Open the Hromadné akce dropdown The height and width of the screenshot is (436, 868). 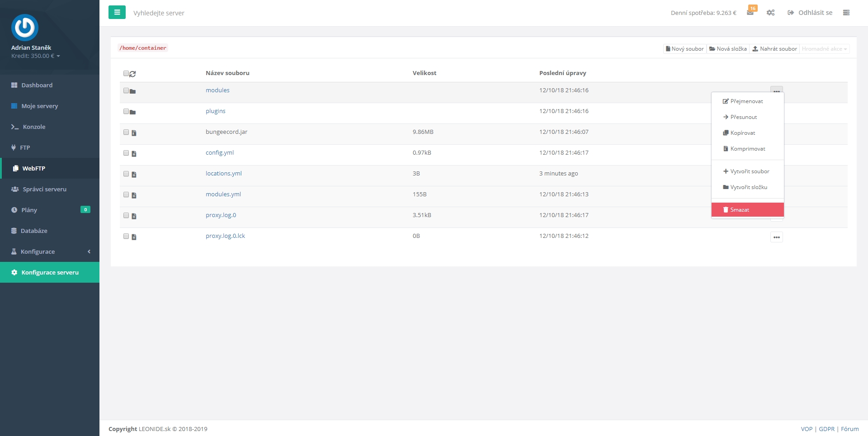click(x=824, y=49)
